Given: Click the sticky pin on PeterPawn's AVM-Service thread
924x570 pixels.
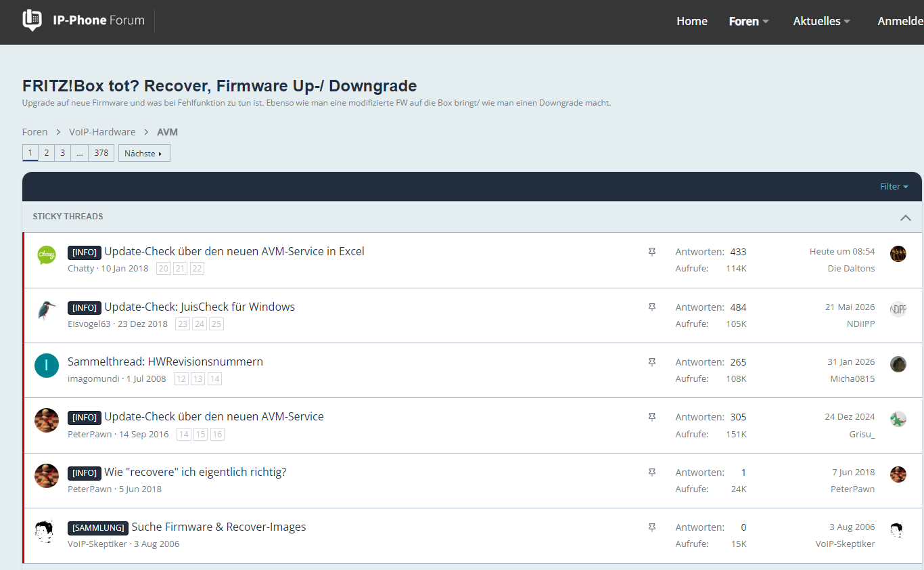Looking at the screenshot, I should [652, 417].
